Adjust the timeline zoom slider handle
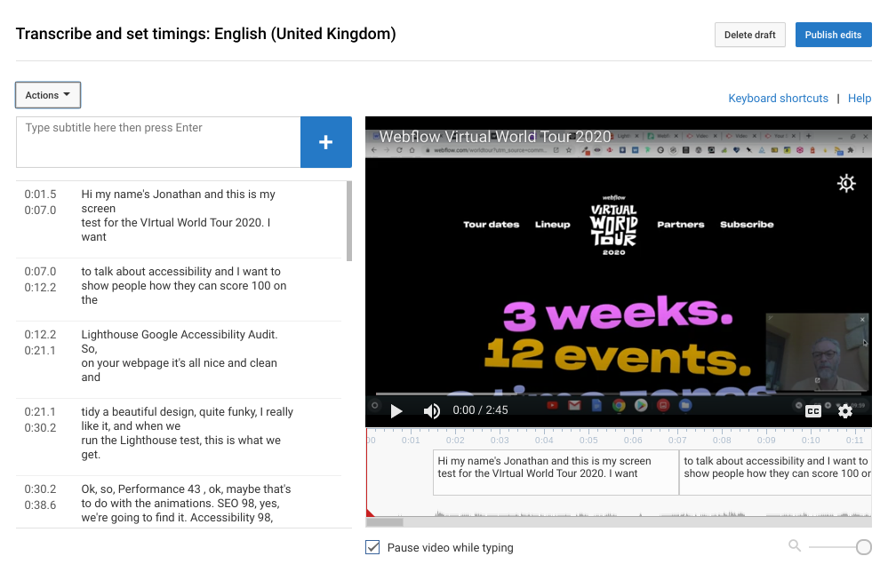This screenshot has height=588, width=888. tap(864, 546)
